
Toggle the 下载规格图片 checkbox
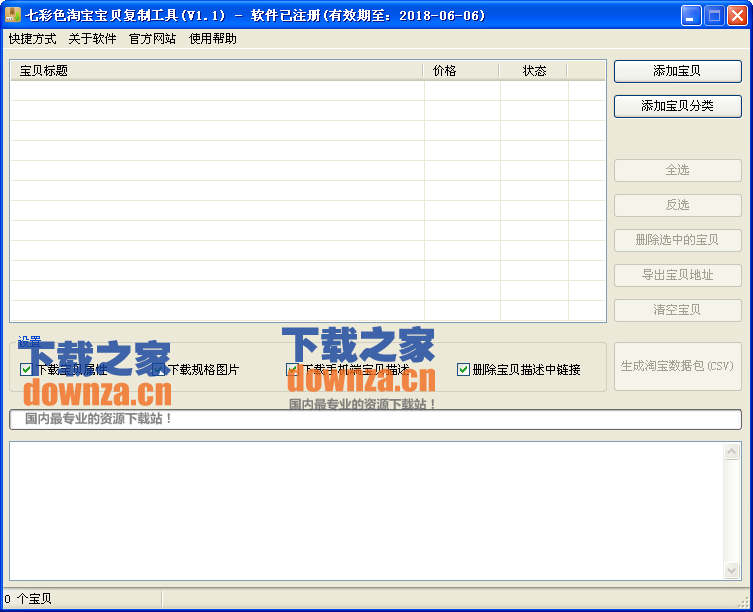158,369
